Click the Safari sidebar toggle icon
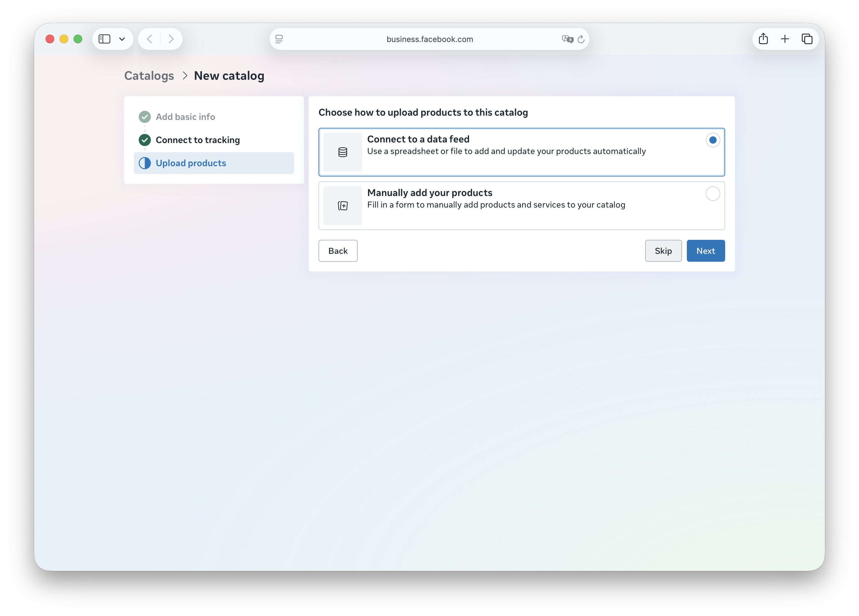 (x=105, y=39)
